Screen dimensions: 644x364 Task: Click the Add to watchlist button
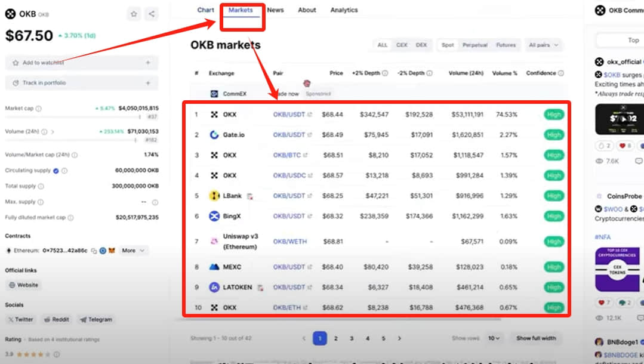coord(82,63)
